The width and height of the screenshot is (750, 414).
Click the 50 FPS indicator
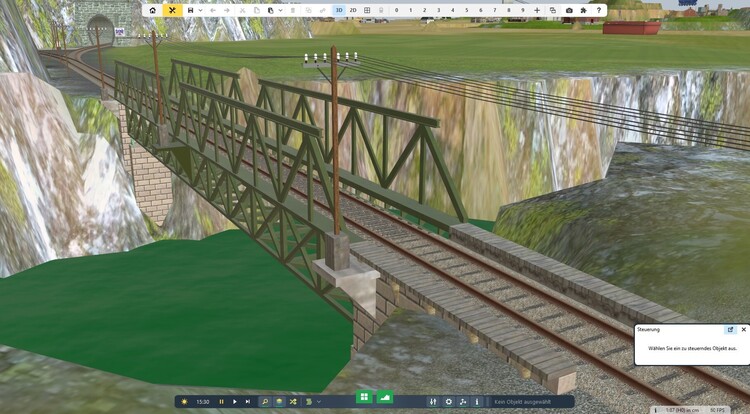pyautogui.click(x=717, y=410)
